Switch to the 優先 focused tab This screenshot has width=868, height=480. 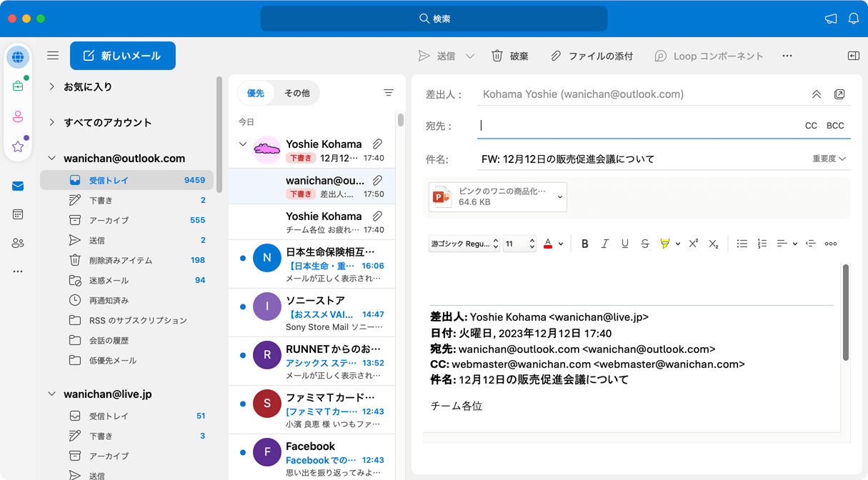(256, 93)
